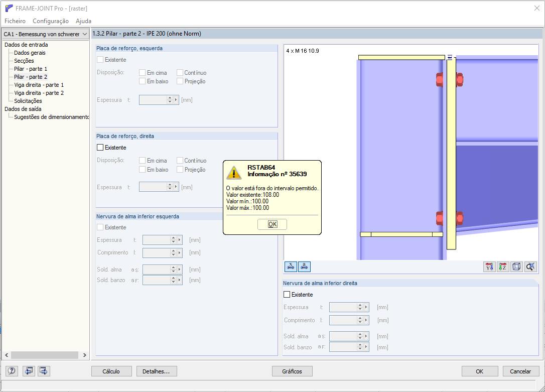The height and width of the screenshot is (392, 545).
Task: Increase Sold. alma of Nervura inferior direita
Action: tap(360, 334)
